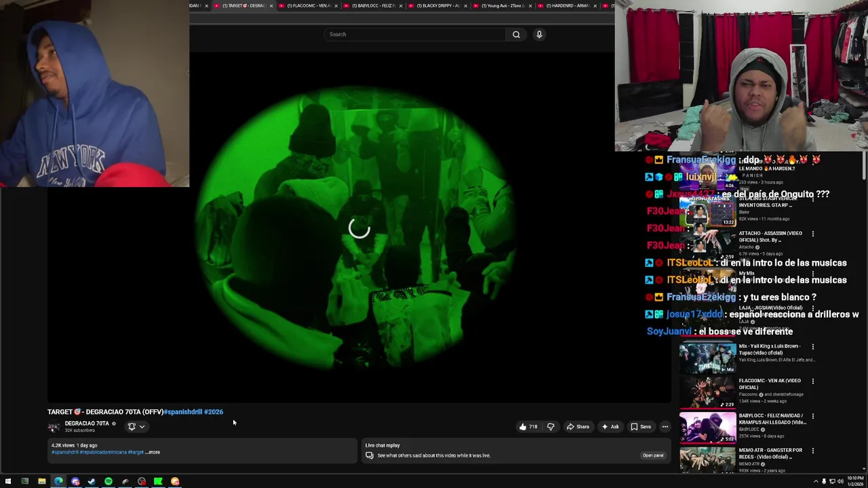Viewport: 868px width, 488px height.
Task: Click the #spanishdrill hashtag in title
Action: [x=183, y=411]
